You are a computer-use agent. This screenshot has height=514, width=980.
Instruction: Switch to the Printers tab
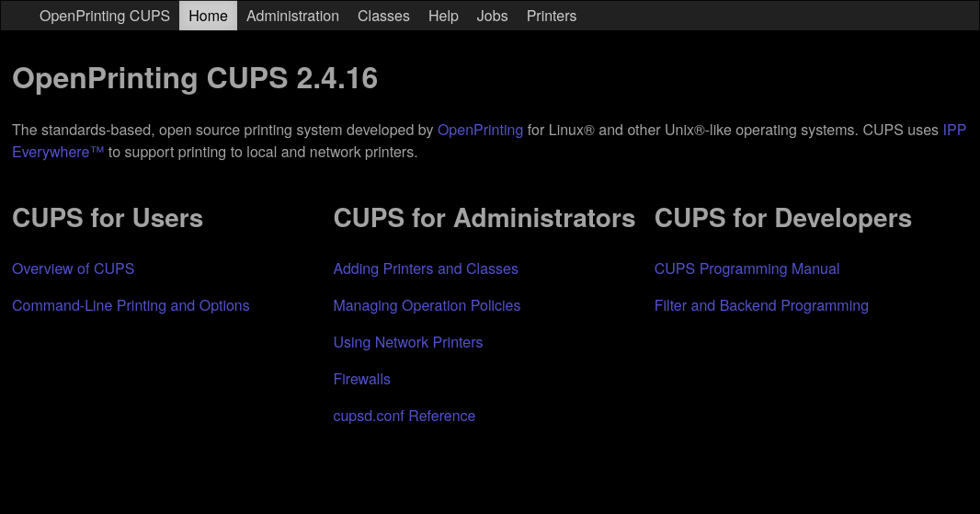pos(552,16)
